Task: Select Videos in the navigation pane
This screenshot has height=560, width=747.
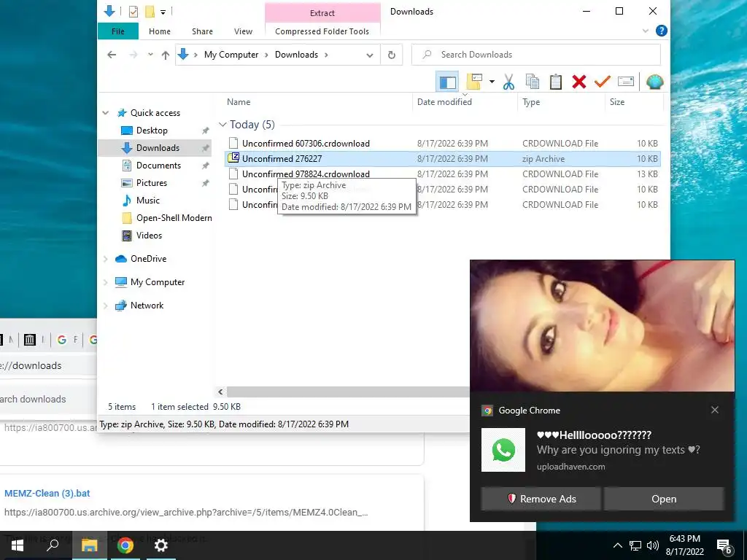Action: 149,236
